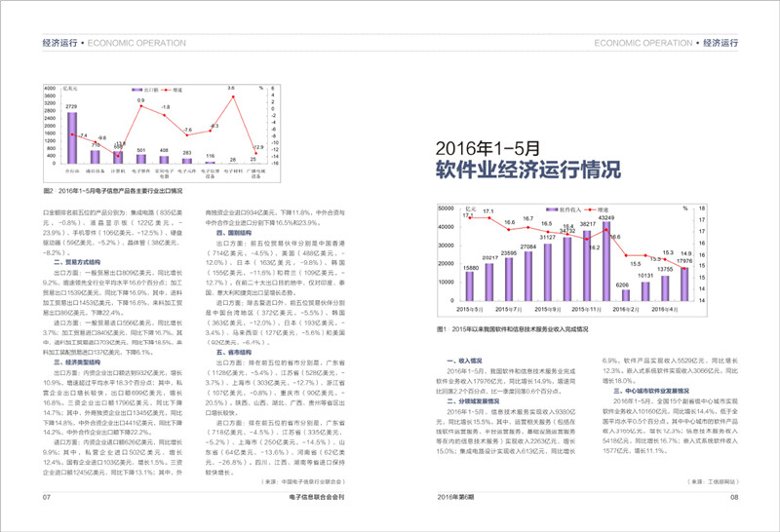Viewport: 780px width, 532px height.
Task: Click bar value '27084' in software chart
Action: tap(528, 247)
